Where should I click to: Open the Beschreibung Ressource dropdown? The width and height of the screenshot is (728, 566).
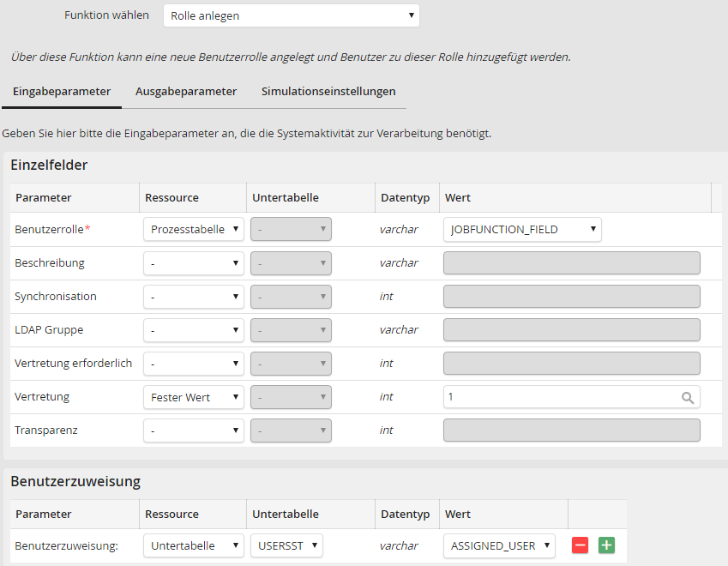tap(193, 263)
